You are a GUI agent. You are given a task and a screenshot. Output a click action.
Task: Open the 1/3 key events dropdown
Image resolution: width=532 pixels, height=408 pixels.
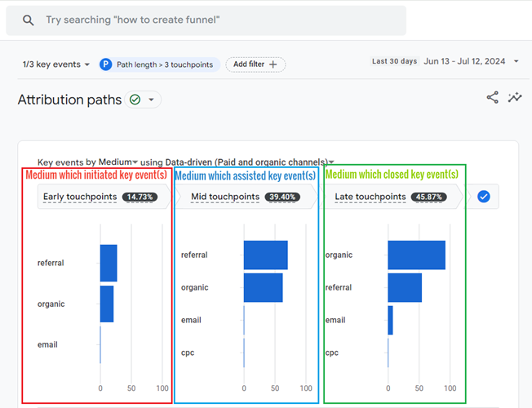pos(56,64)
